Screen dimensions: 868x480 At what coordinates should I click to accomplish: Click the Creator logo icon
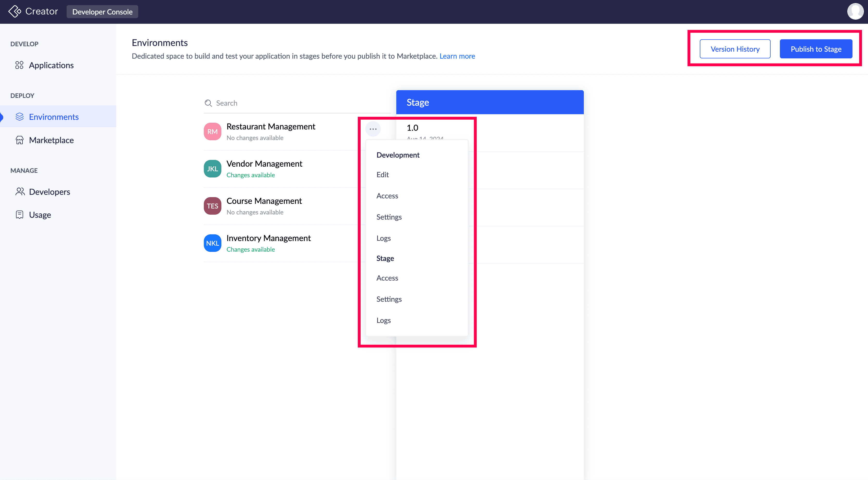pos(14,11)
